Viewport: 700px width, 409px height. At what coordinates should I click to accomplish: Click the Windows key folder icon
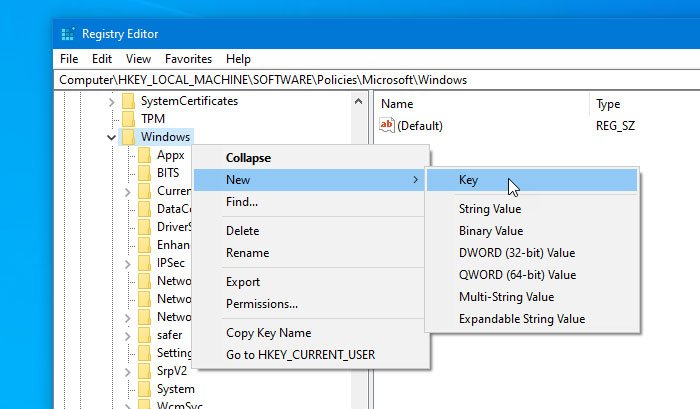(129, 137)
